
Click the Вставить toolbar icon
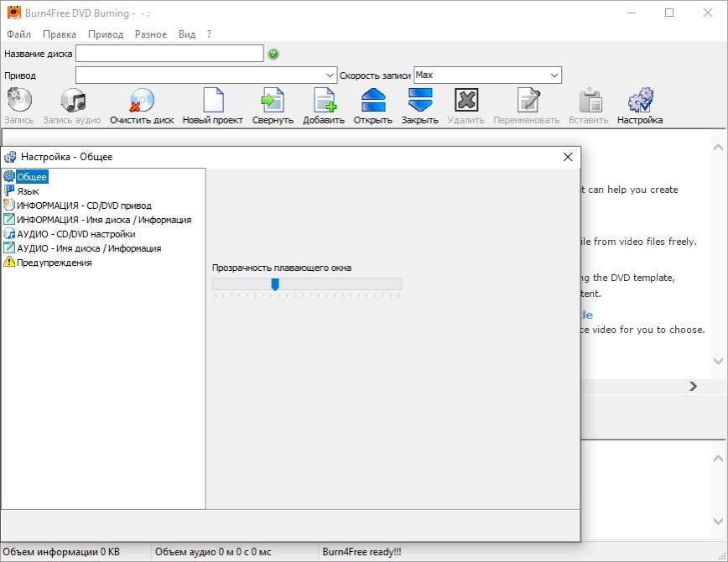[x=590, y=101]
